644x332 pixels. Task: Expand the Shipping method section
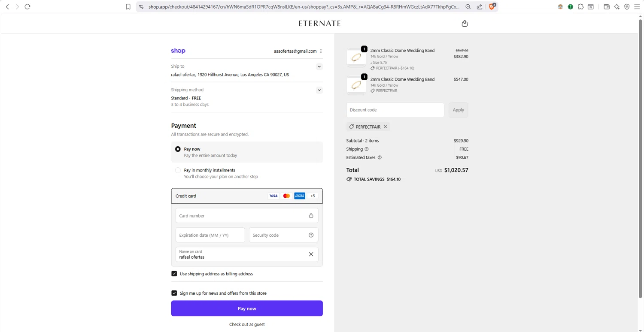[319, 90]
